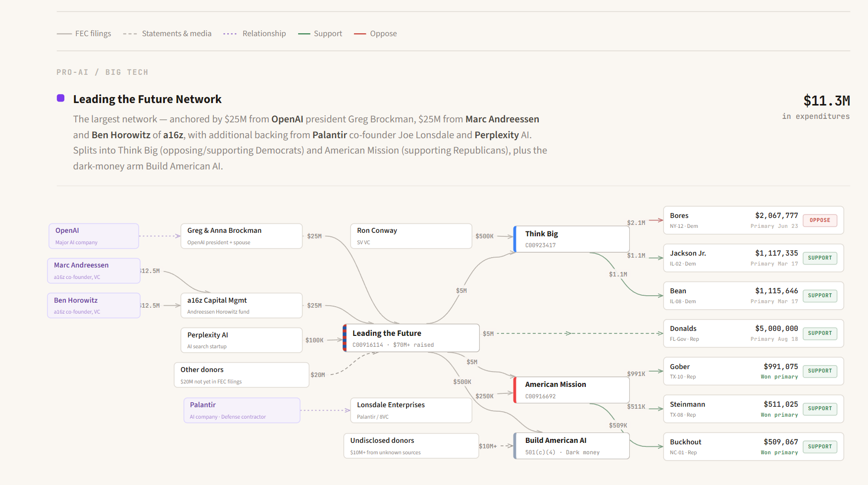The height and width of the screenshot is (485, 868).
Task: Select the Build American AI node
Action: tap(571, 446)
